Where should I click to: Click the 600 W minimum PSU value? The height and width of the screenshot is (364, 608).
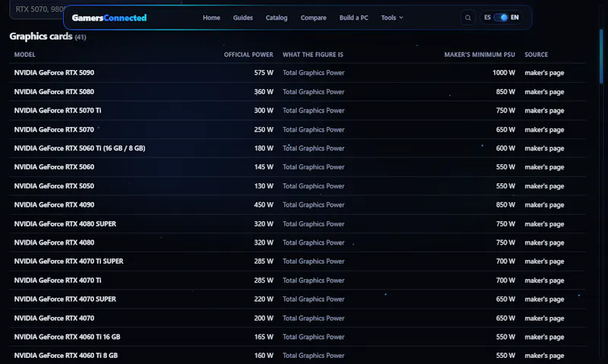505,148
